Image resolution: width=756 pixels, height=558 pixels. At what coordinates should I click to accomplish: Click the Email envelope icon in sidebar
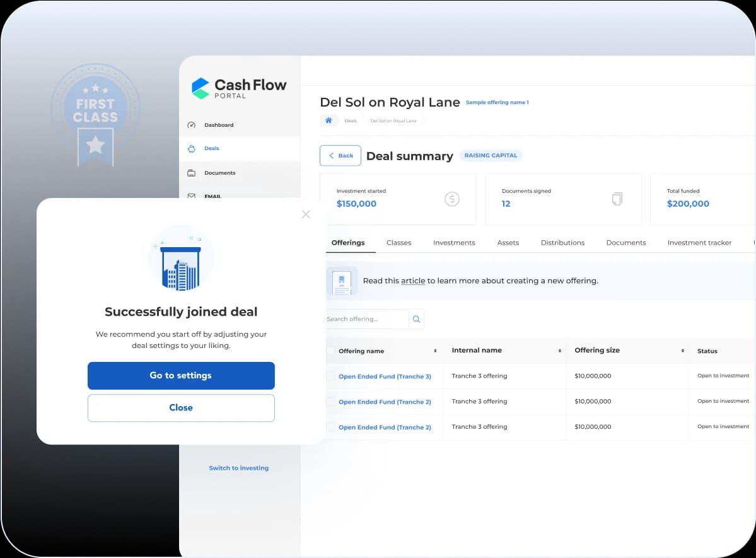click(x=192, y=196)
